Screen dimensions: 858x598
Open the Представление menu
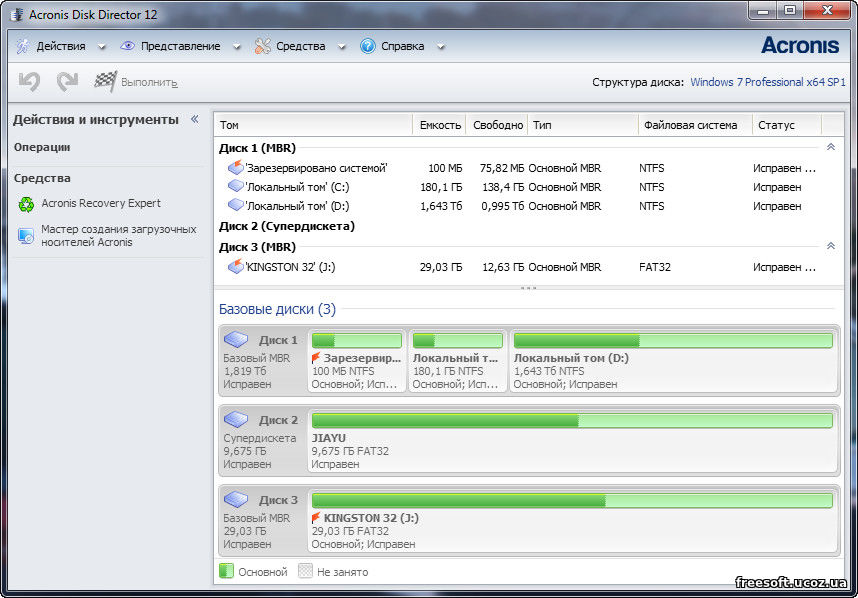click(x=181, y=47)
